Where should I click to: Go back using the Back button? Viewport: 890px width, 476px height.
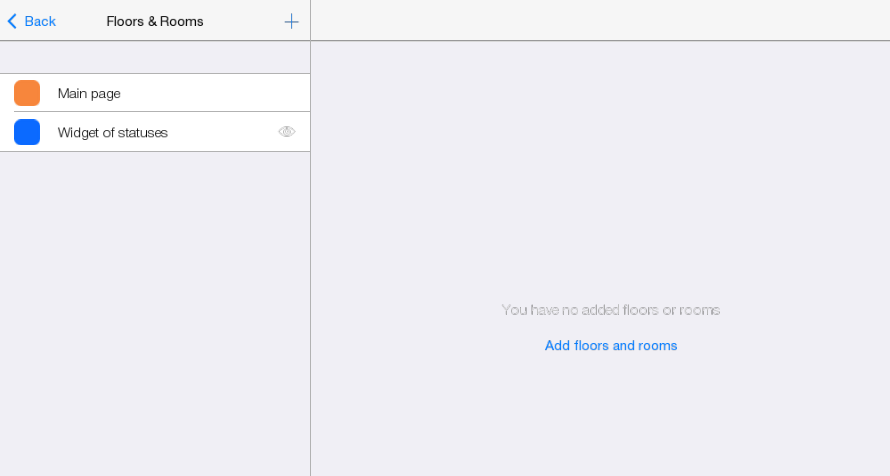(31, 22)
